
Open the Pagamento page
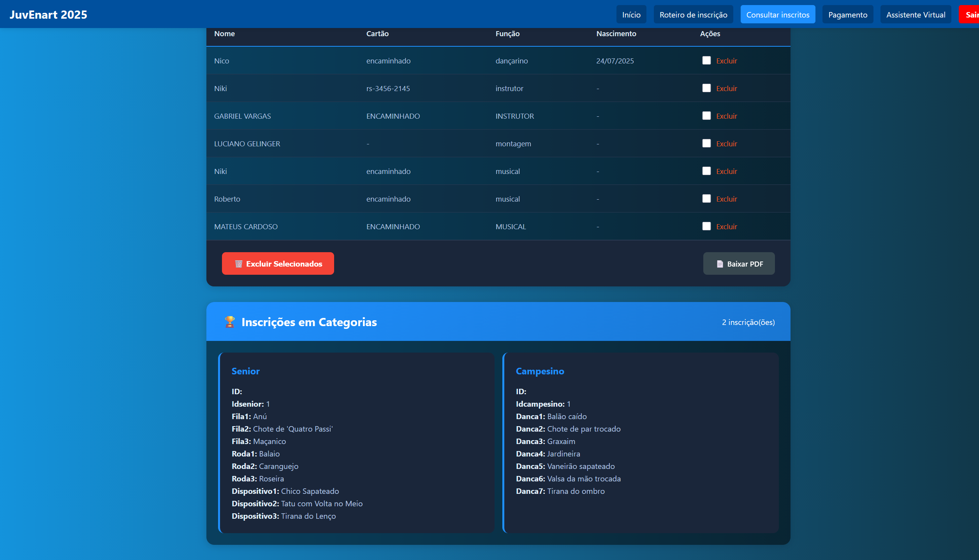point(847,14)
